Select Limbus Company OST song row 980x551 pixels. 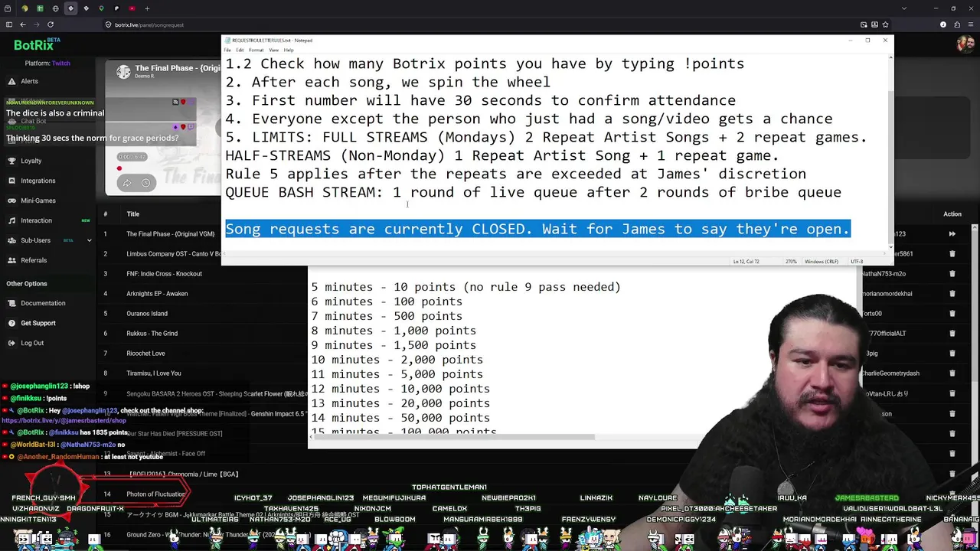pos(174,253)
